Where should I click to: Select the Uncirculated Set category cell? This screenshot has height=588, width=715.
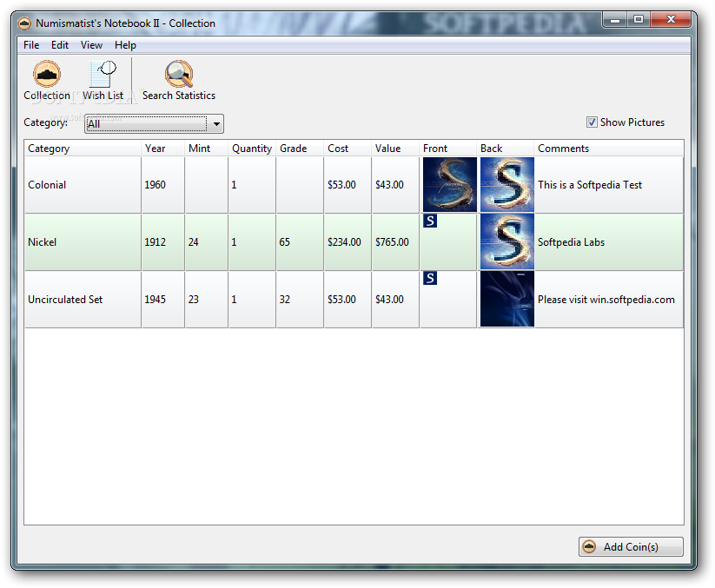pos(83,300)
